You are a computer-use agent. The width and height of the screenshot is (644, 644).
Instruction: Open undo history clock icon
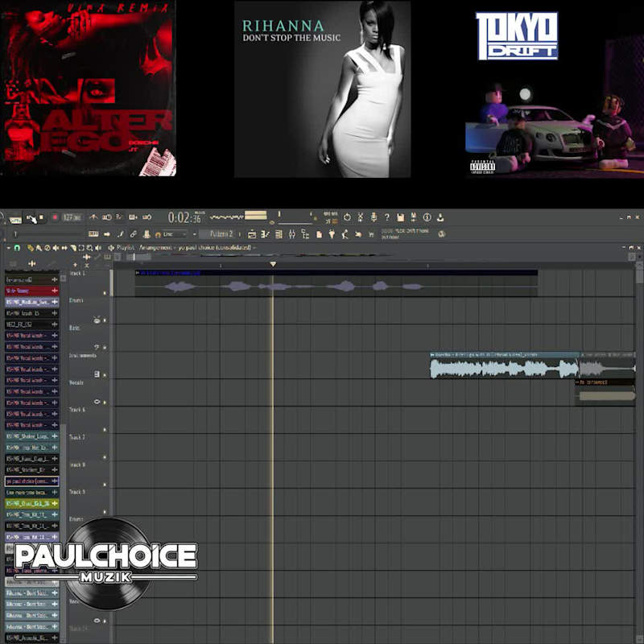pyautogui.click(x=348, y=217)
